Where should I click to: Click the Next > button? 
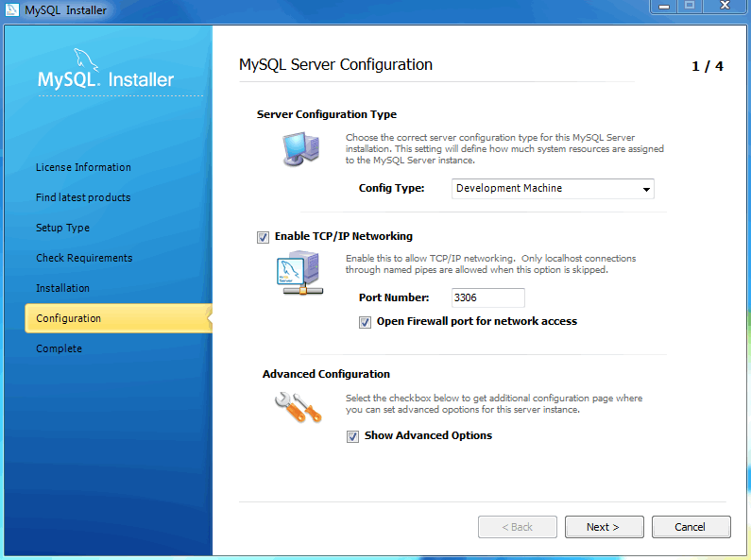pos(604,527)
